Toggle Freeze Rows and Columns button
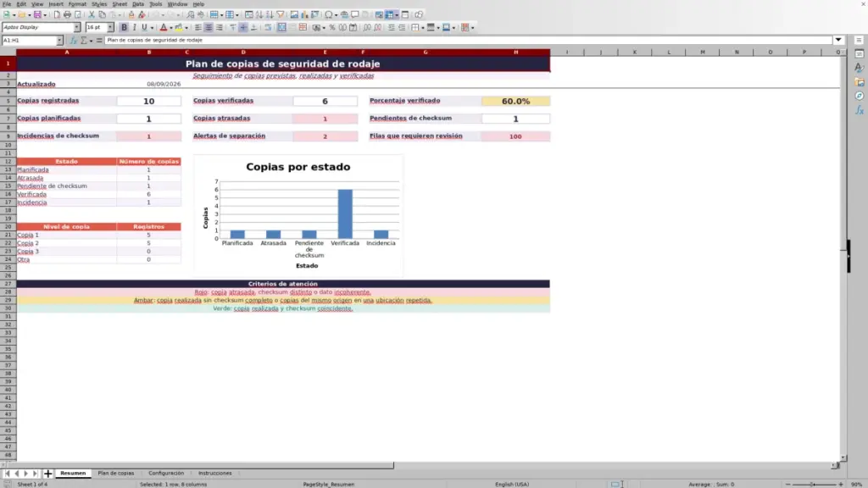This screenshot has width=868, height=488. pos(390,14)
